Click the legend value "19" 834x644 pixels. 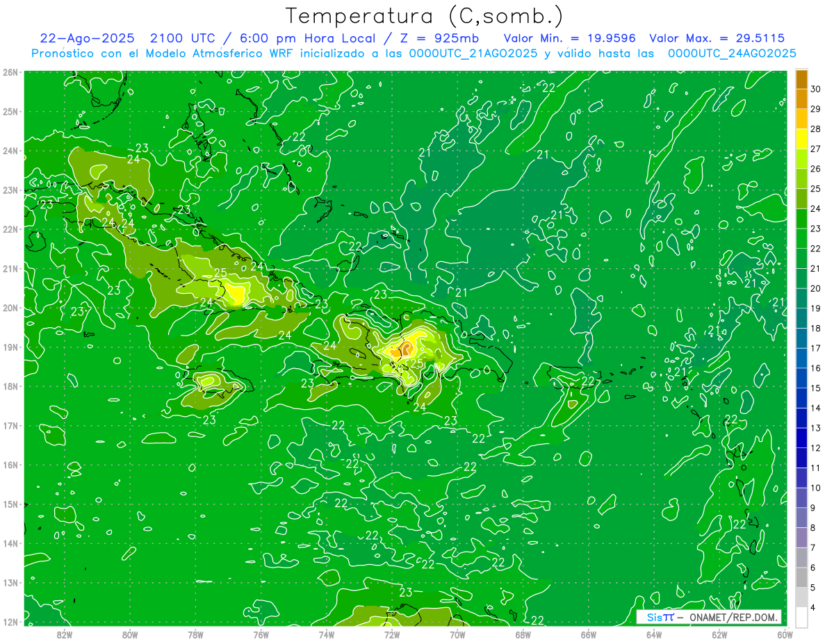click(816, 308)
